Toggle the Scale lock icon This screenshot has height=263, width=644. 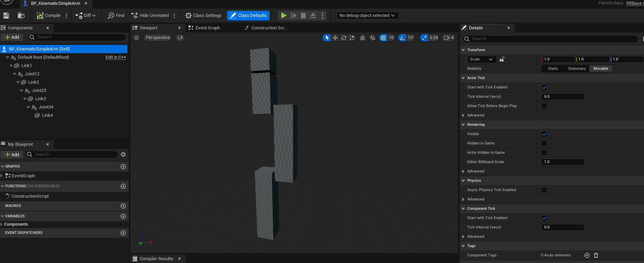coord(502,59)
